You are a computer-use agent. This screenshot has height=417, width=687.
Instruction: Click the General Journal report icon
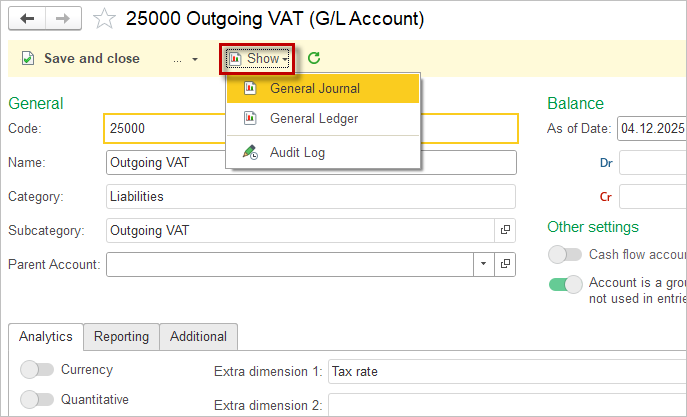pyautogui.click(x=250, y=88)
